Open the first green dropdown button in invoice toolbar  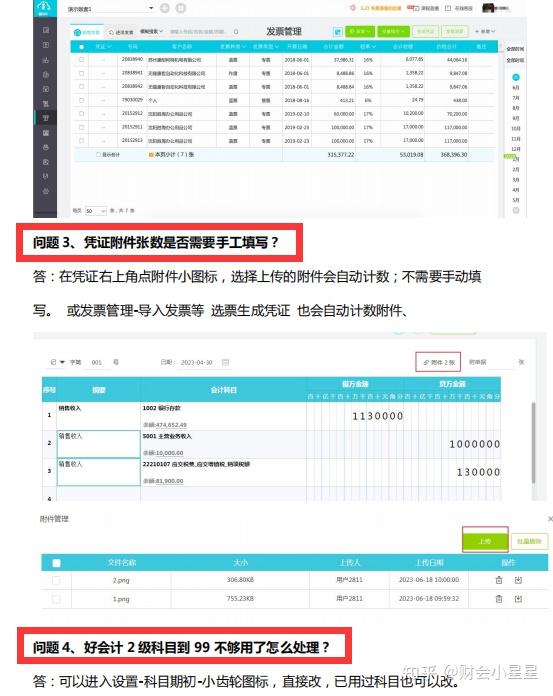pos(359,32)
